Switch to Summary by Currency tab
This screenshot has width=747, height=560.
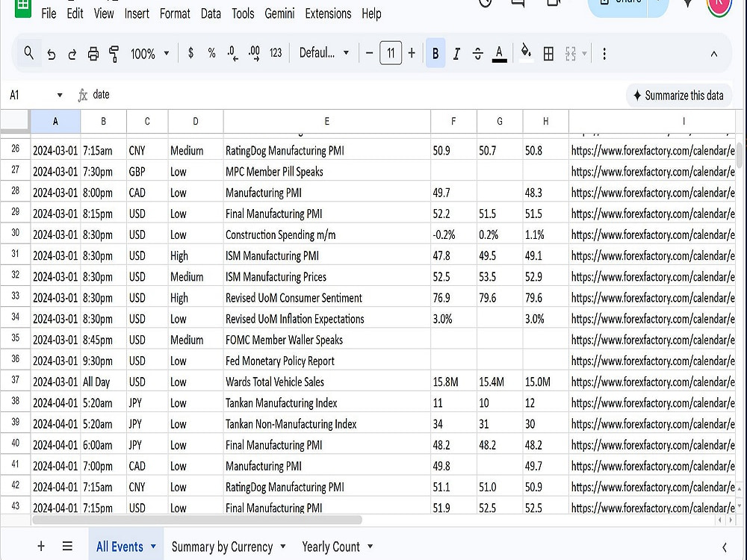tap(222, 547)
